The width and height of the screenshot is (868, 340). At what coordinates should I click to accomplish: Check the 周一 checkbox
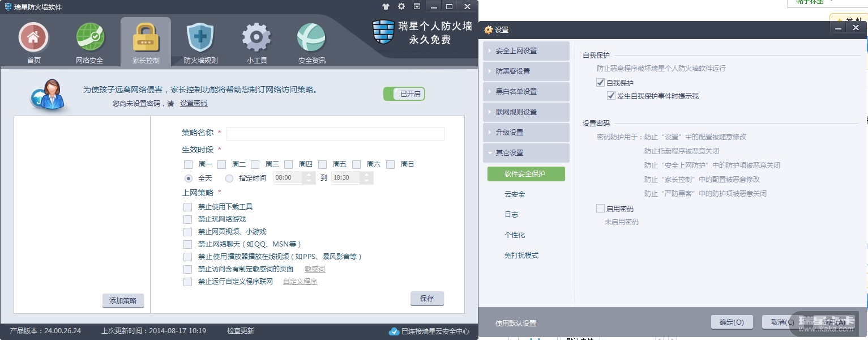pyautogui.click(x=188, y=164)
